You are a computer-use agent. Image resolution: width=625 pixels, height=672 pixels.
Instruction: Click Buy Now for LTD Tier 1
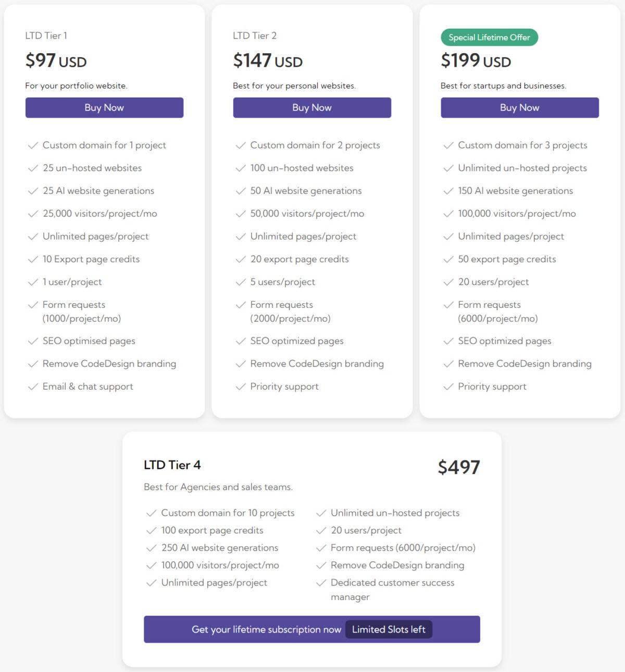[x=104, y=107]
